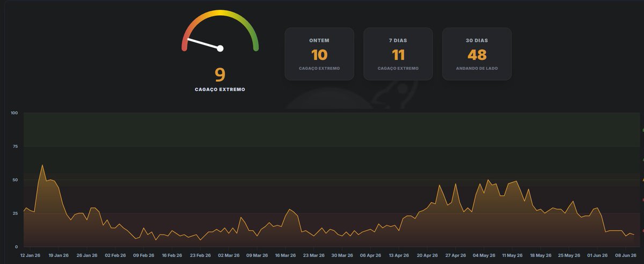Click the 26 Jan 26 axis date

(x=86, y=255)
